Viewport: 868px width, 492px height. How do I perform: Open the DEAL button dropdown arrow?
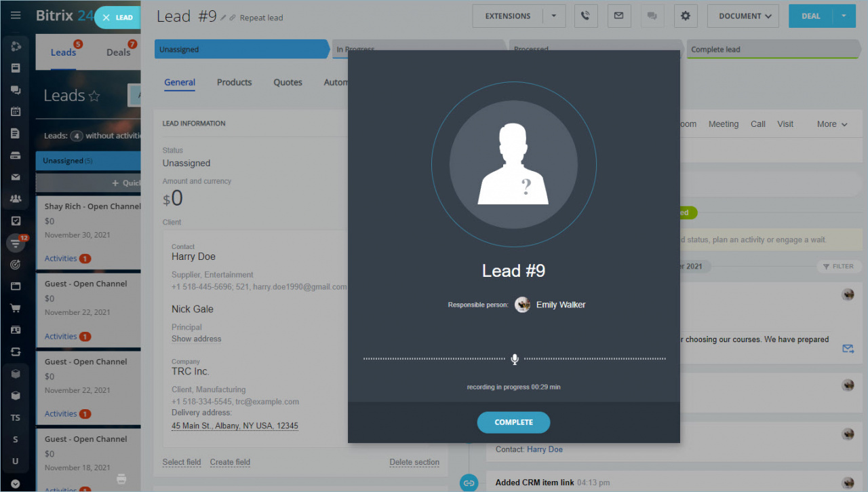click(x=844, y=16)
